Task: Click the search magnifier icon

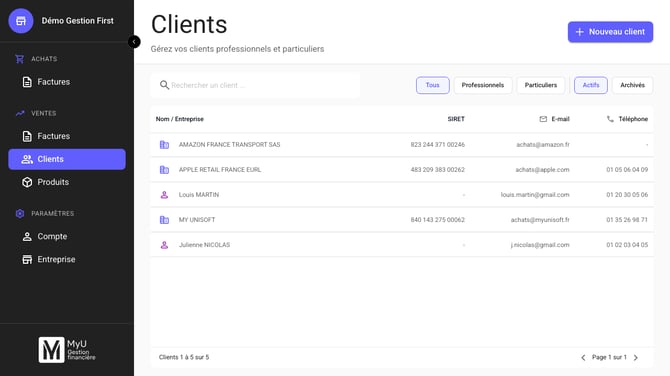Action: 164,85
